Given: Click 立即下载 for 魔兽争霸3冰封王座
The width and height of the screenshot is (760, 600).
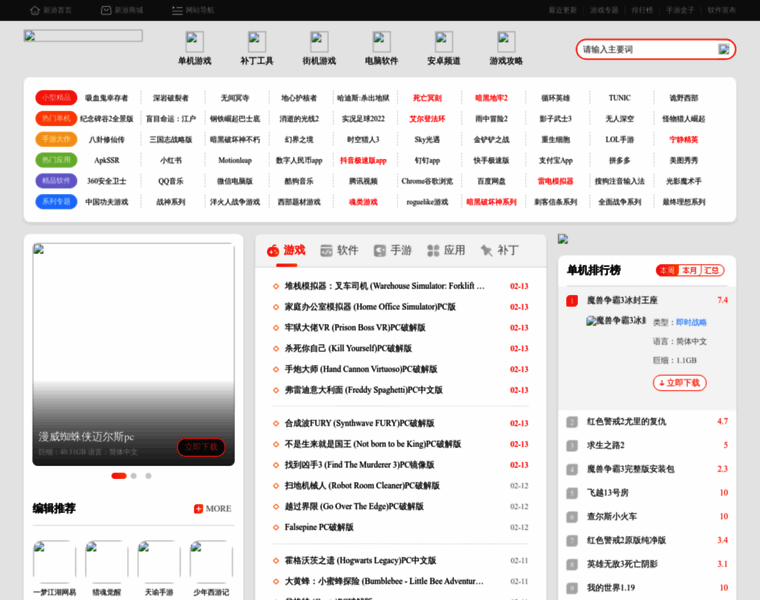Looking at the screenshot, I should [x=679, y=383].
